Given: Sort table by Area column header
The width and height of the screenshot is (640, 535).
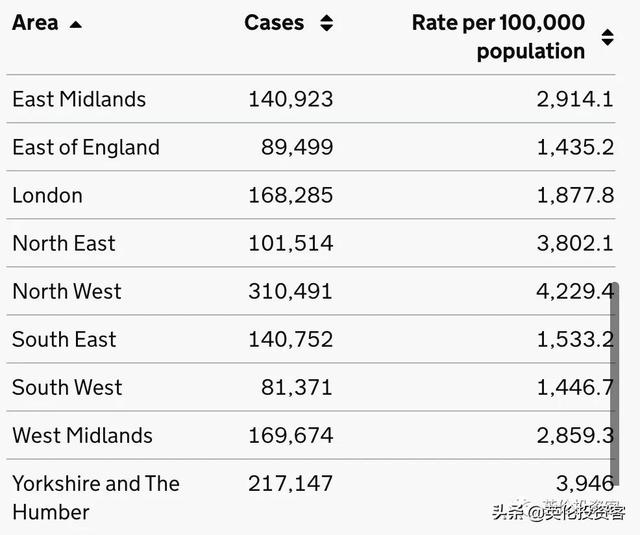Looking at the screenshot, I should [35, 23].
